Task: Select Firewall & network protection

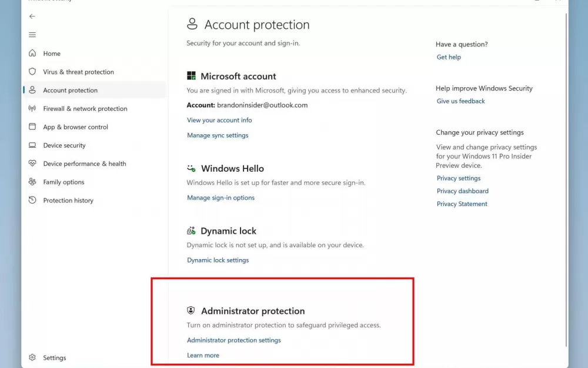Action: pos(85,108)
